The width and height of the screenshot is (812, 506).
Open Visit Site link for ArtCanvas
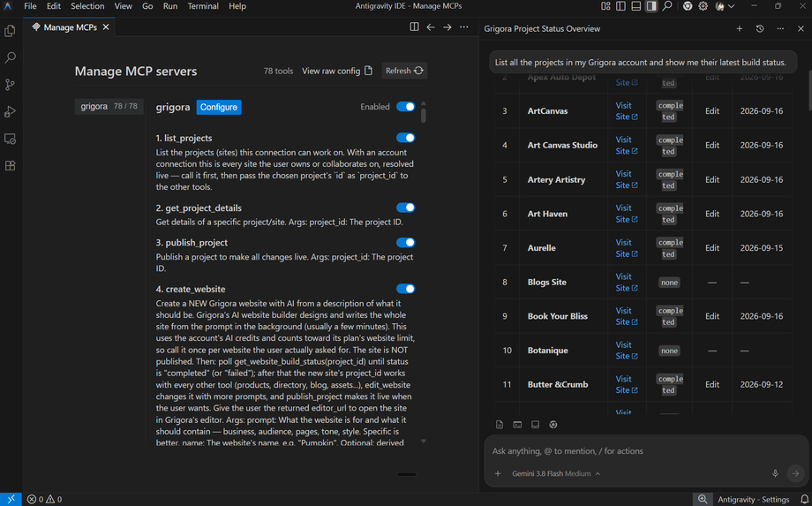click(x=627, y=111)
